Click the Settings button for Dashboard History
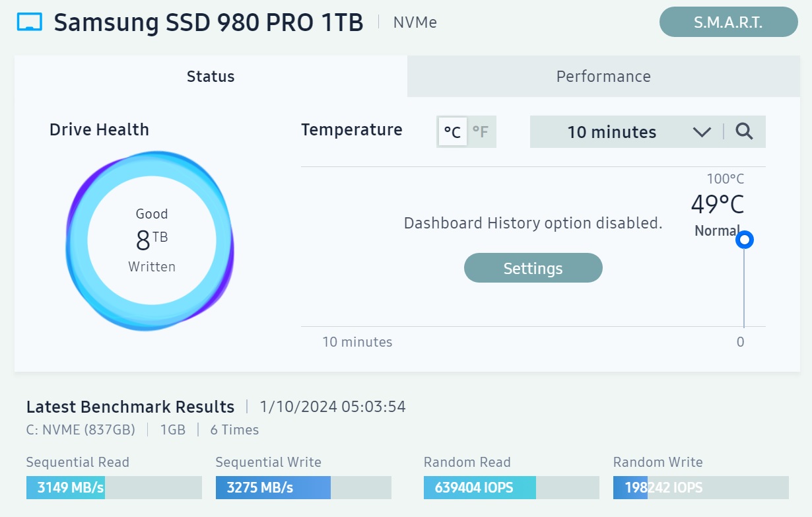The width and height of the screenshot is (812, 517). [533, 268]
